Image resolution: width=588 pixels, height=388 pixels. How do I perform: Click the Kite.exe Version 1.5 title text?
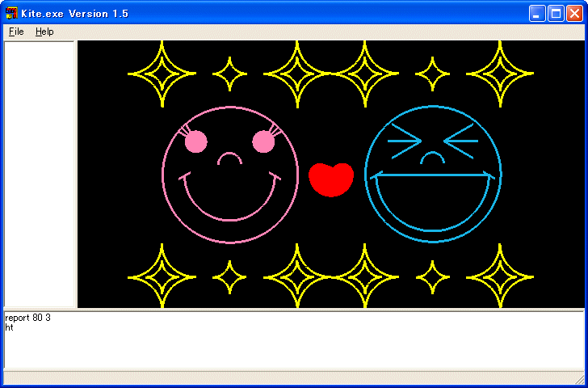[74, 14]
